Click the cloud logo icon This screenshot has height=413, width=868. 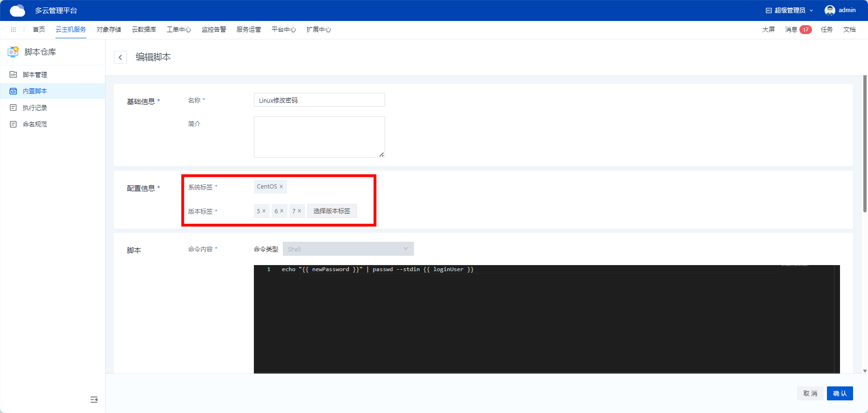tap(17, 10)
